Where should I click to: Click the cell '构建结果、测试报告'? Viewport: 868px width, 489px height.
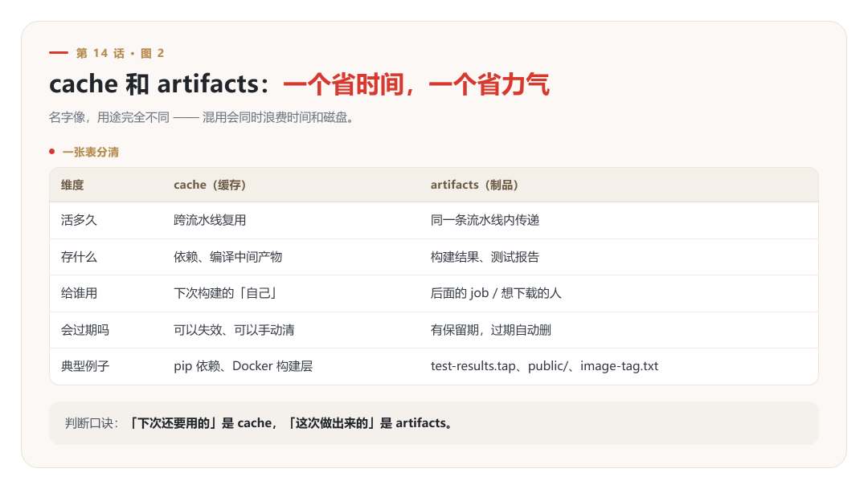coord(485,257)
